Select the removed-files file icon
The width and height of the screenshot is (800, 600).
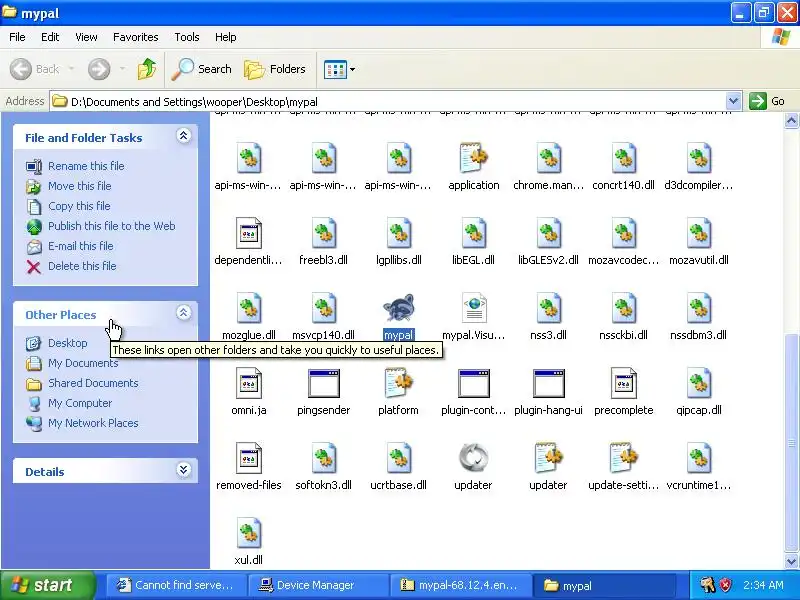[248, 458]
